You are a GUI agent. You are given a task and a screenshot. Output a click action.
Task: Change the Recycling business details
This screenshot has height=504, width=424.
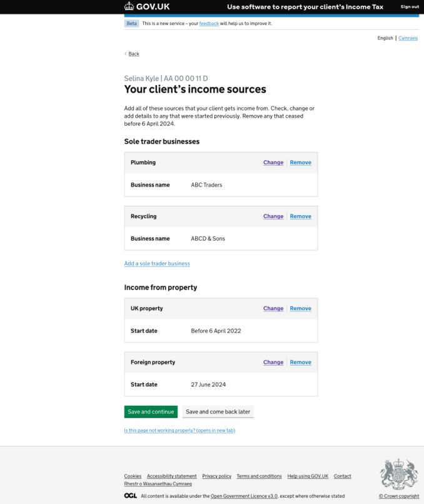tap(273, 216)
